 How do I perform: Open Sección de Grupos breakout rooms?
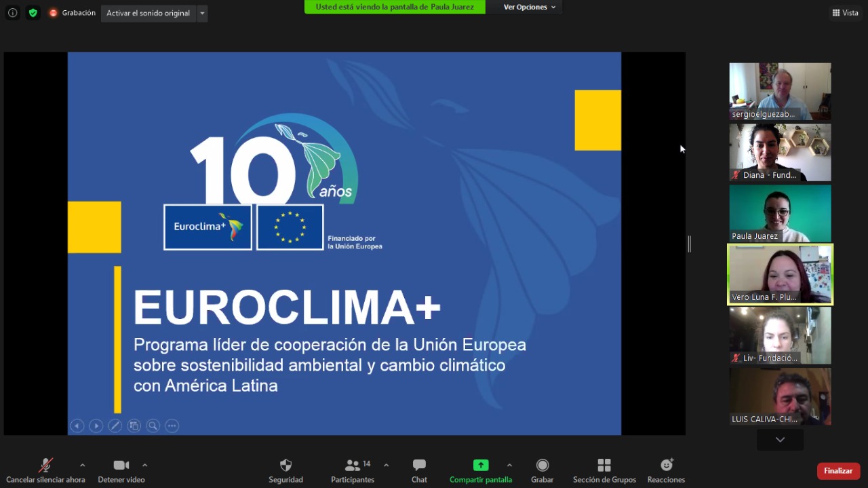[604, 471]
